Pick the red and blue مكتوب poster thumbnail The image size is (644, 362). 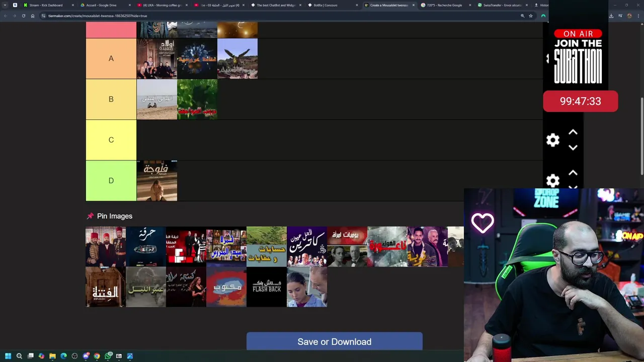coord(226,287)
